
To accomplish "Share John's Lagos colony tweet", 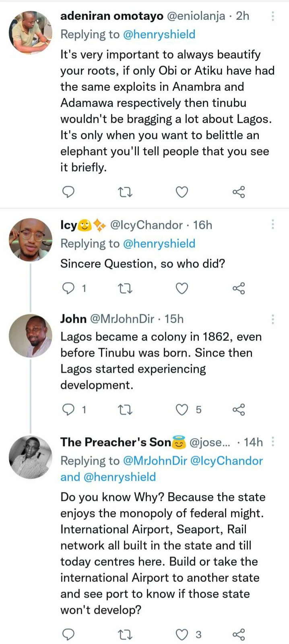I will coord(239,410).
